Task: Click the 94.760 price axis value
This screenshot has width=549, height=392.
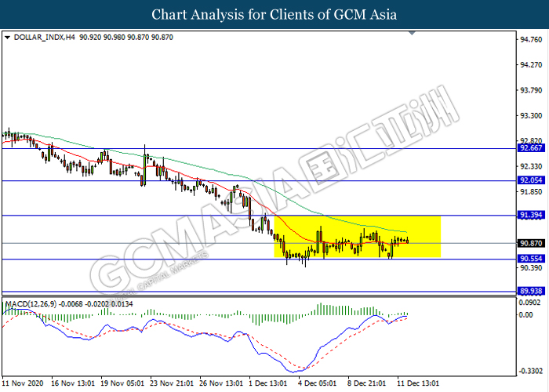Action: pyautogui.click(x=531, y=39)
